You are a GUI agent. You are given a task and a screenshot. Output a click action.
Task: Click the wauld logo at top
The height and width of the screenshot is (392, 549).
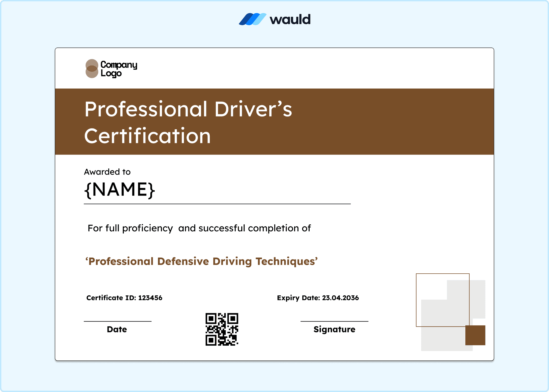[x=274, y=19]
